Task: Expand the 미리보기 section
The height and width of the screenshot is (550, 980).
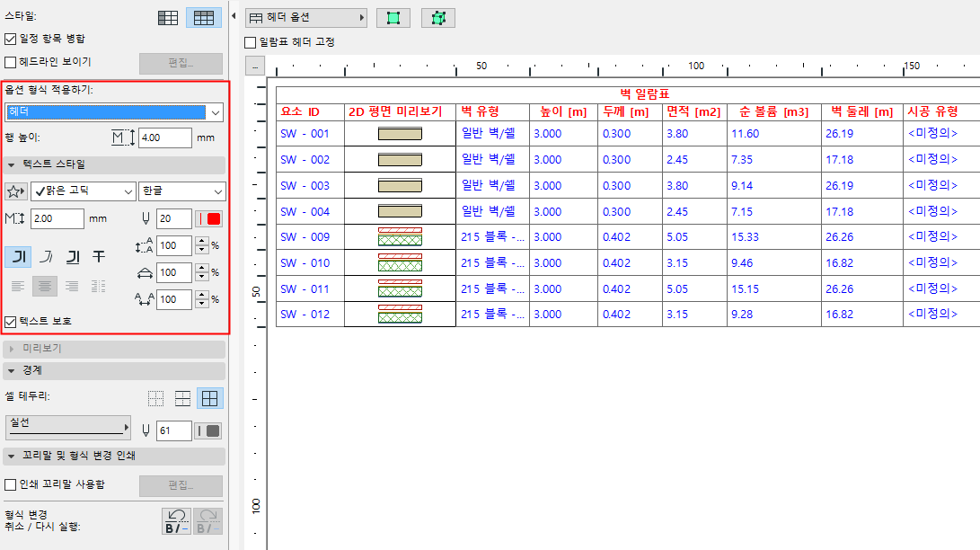Action: pyautogui.click(x=114, y=349)
